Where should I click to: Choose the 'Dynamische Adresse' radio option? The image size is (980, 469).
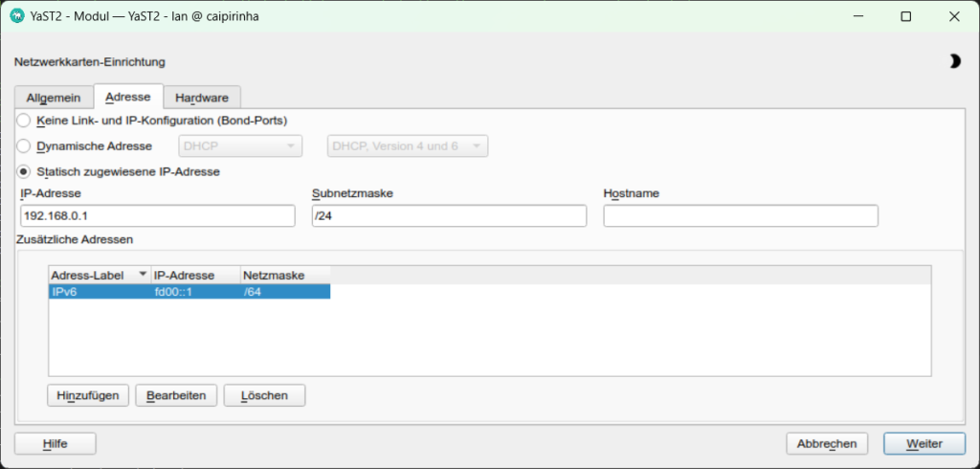coord(24,146)
